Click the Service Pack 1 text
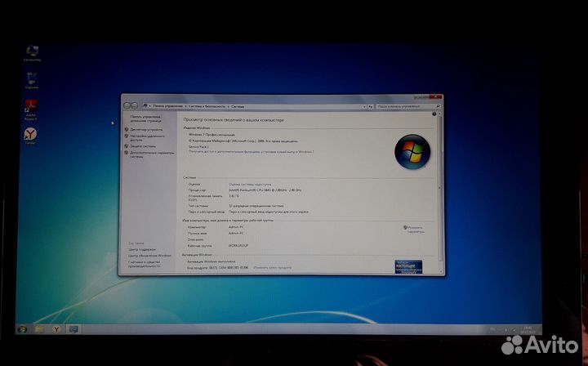Screen dimensions: 588x366 [x=198, y=147]
